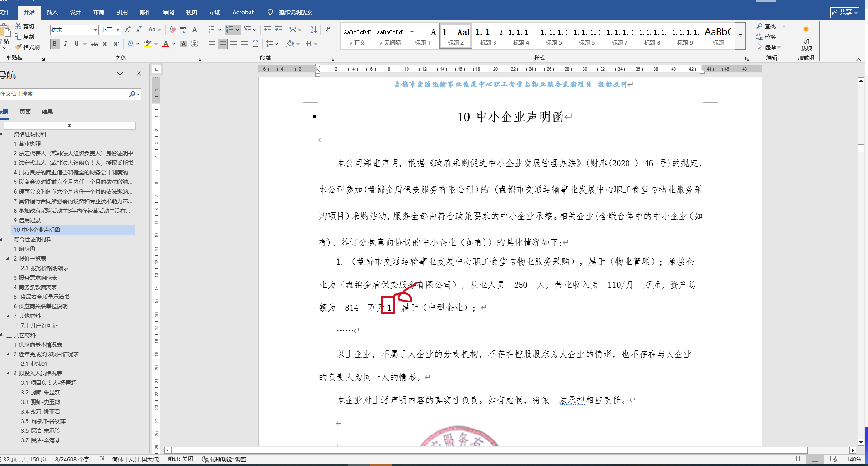The width and height of the screenshot is (868, 466).
Task: Toggle Bold formatting
Action: pos(55,44)
